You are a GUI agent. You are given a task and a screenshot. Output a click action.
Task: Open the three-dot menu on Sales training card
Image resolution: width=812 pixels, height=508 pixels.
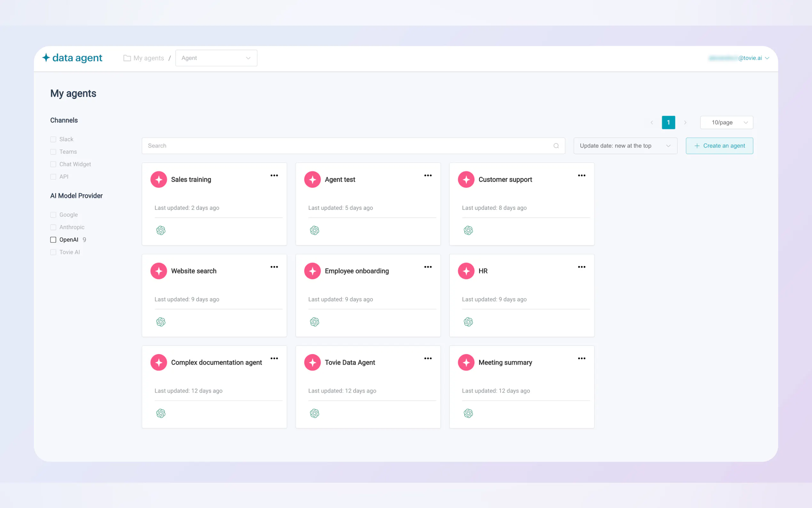[x=274, y=175]
